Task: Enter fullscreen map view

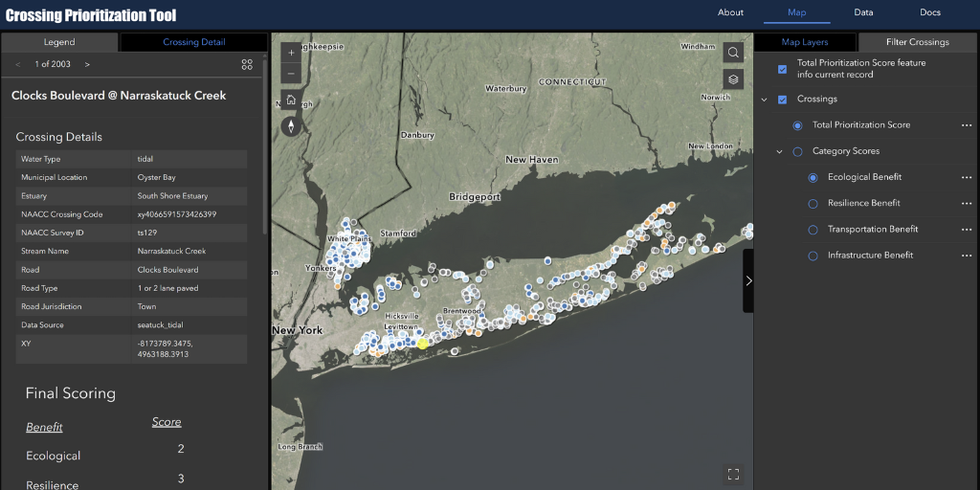Action: (x=734, y=474)
